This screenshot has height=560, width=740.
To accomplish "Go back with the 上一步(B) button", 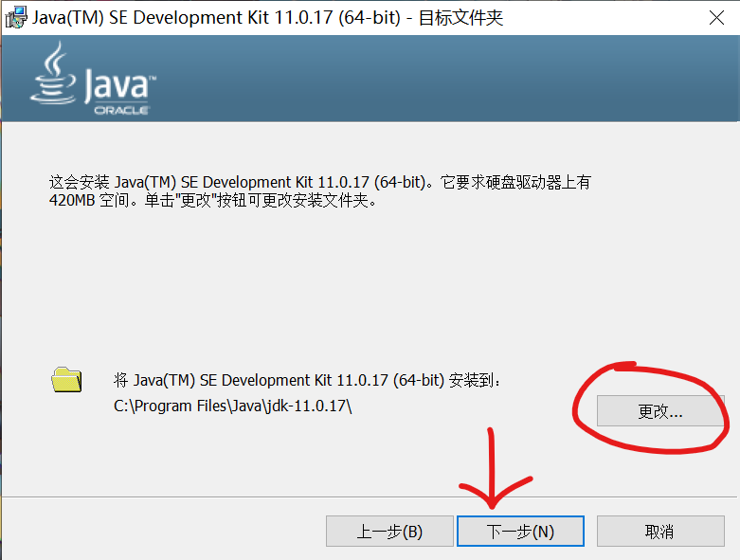I will pyautogui.click(x=389, y=532).
